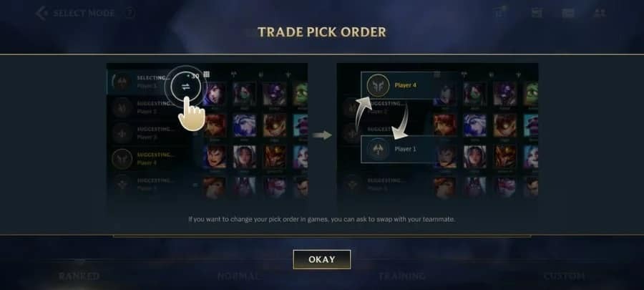Click the store icon in top bar

tap(537, 13)
